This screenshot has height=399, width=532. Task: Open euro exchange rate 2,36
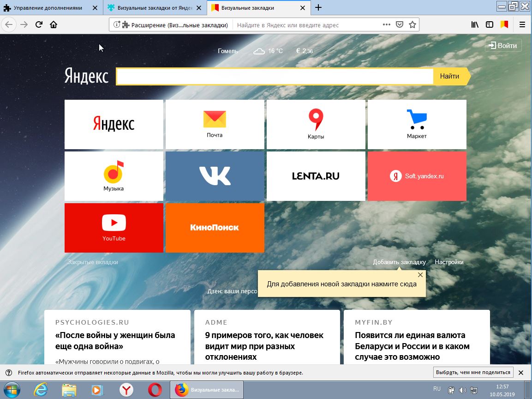(305, 51)
